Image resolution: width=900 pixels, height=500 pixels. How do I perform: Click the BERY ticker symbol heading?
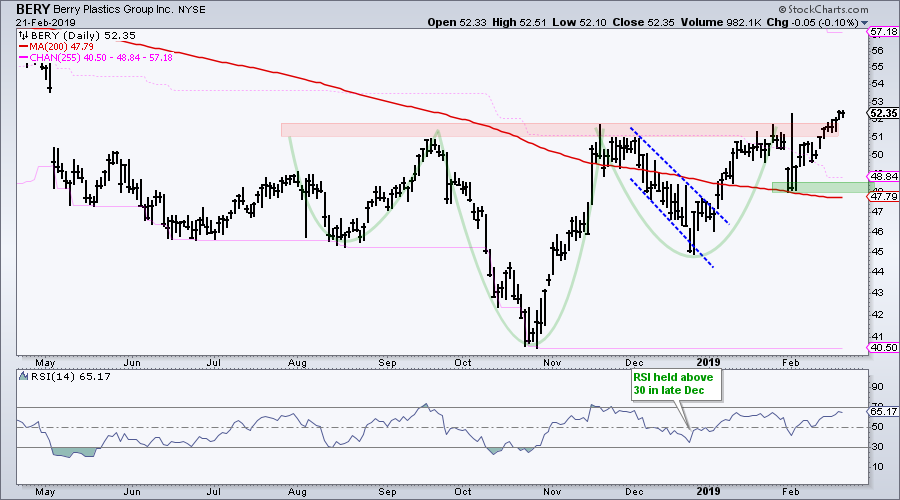pos(33,9)
